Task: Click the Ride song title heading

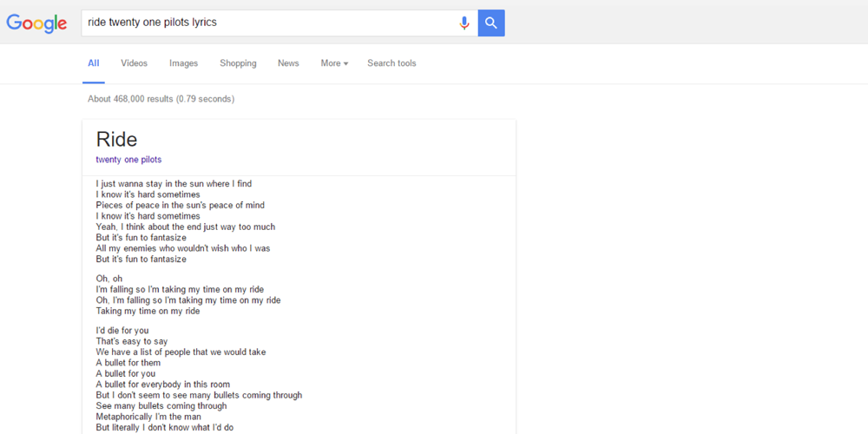Action: pos(116,140)
